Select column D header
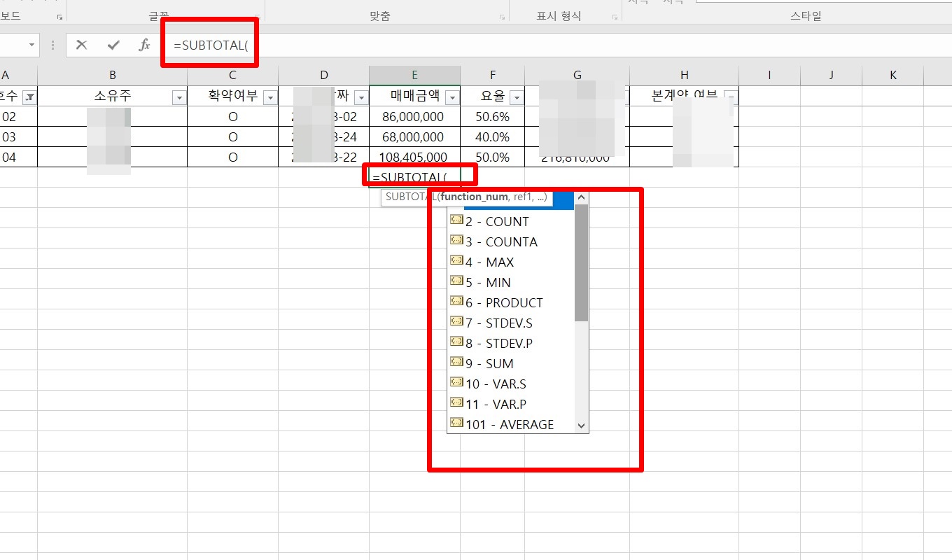 [323, 76]
